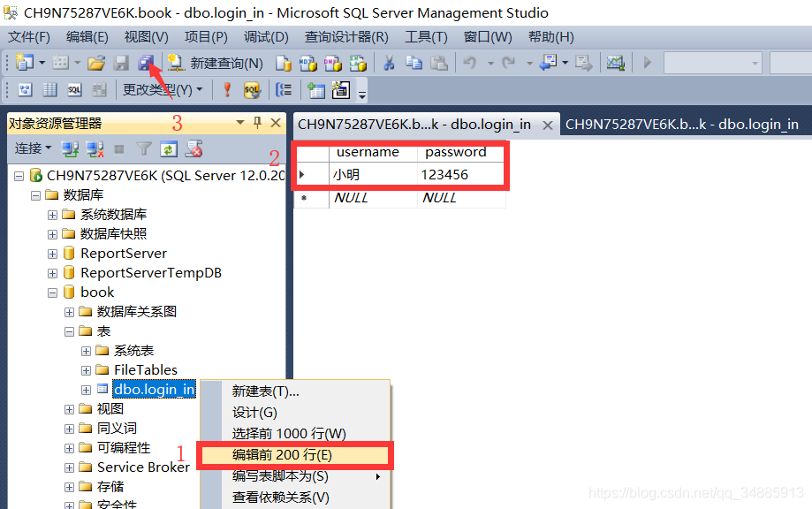Click the XMLA query icon
This screenshot has height=509, width=812.
coord(358,63)
